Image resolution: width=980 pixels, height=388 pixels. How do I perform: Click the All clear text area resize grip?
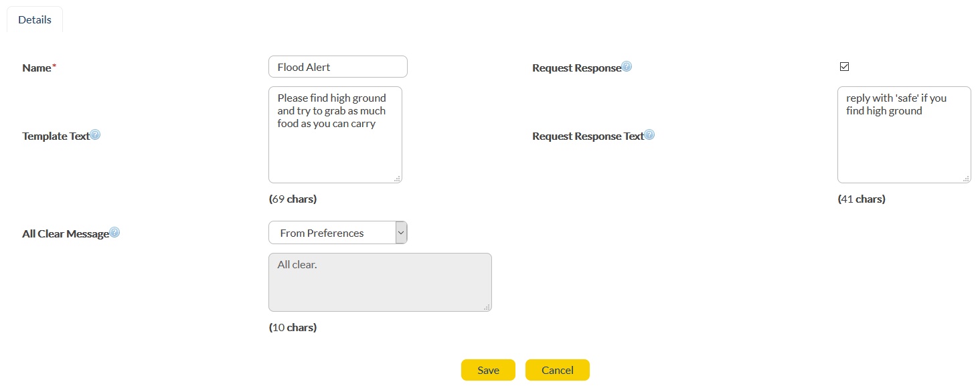(x=487, y=307)
